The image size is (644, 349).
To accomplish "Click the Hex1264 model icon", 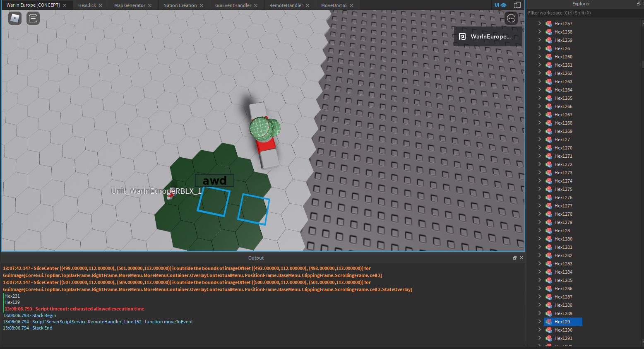I will tap(549, 90).
